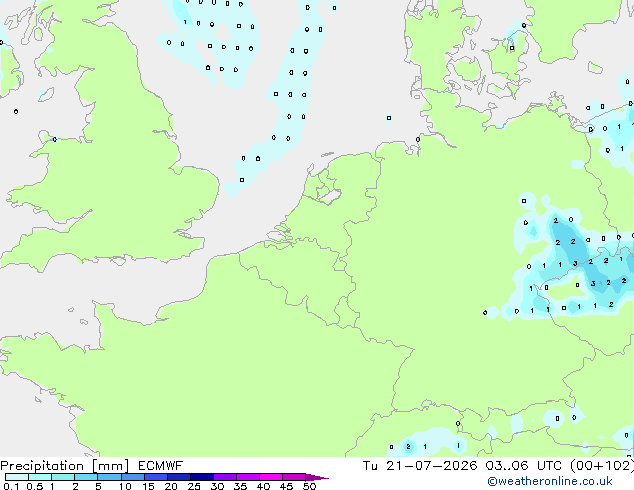634x490 pixels.
Task: Pick the legend swatch between 20 and 25
Action: (x=179, y=477)
